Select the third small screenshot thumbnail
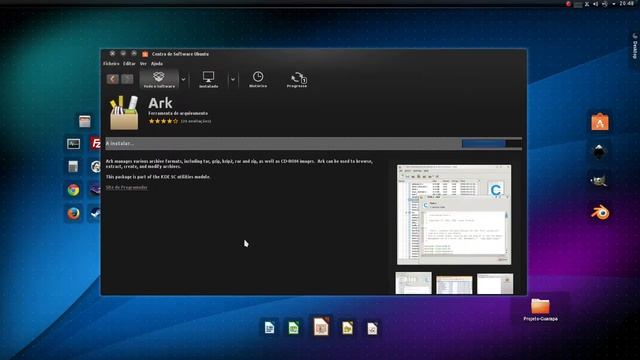Image resolution: width=640 pixels, height=360 pixels. 495,284
